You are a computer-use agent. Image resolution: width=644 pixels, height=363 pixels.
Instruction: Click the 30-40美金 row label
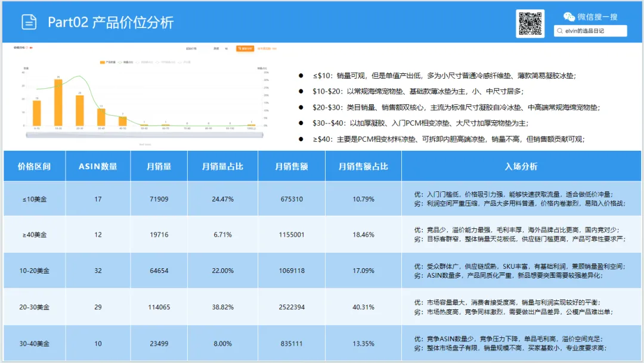tap(35, 344)
